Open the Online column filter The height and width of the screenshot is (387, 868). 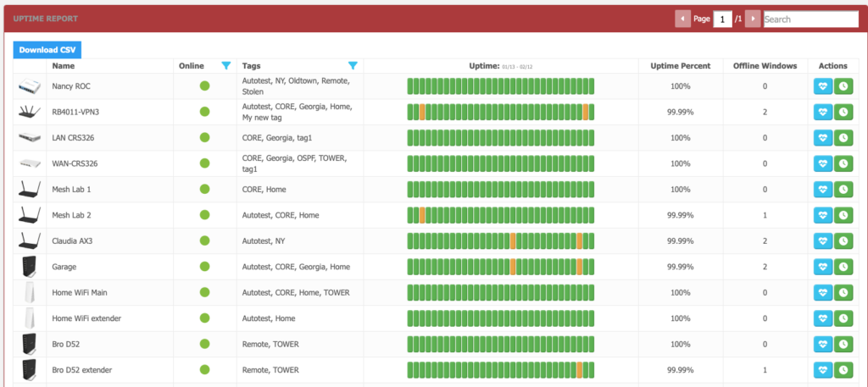pos(225,66)
